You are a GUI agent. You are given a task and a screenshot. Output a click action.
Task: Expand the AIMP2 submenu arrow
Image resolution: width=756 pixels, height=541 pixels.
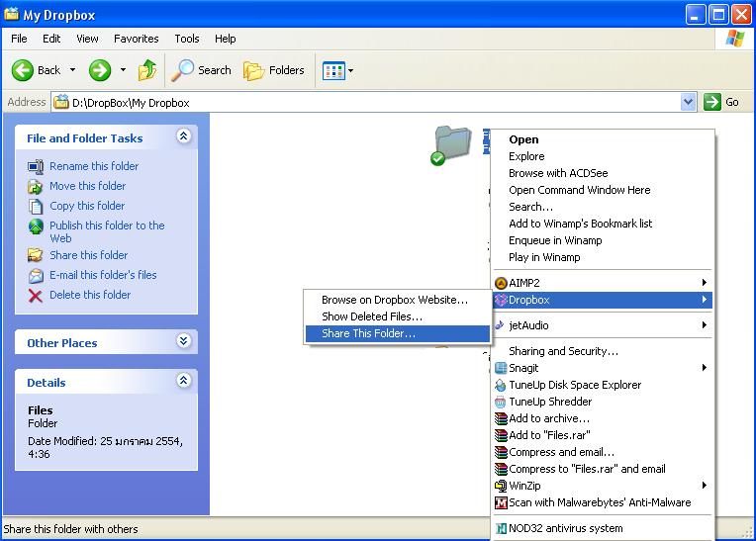[704, 282]
